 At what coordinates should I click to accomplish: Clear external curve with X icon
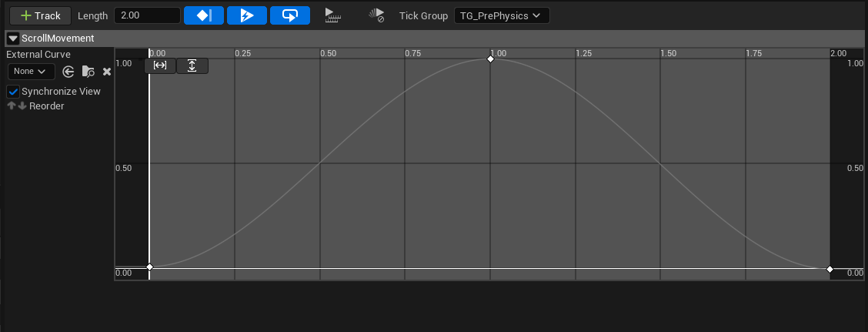click(107, 72)
